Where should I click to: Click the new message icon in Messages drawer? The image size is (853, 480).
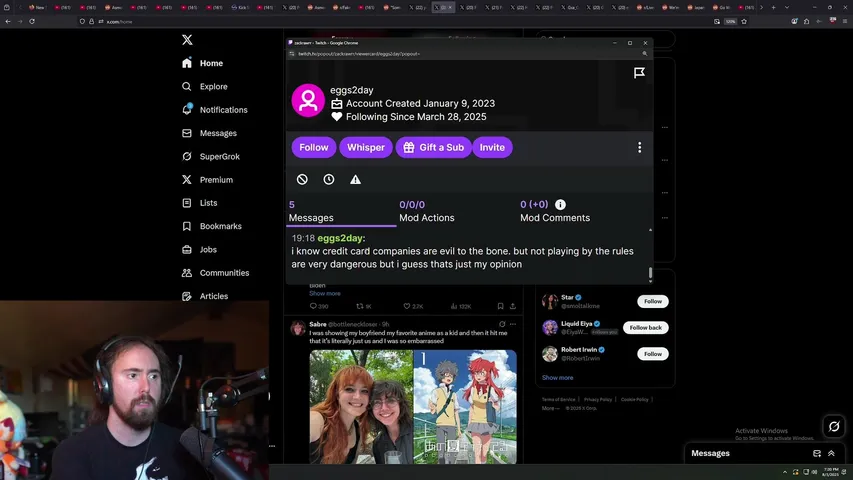click(x=817, y=453)
